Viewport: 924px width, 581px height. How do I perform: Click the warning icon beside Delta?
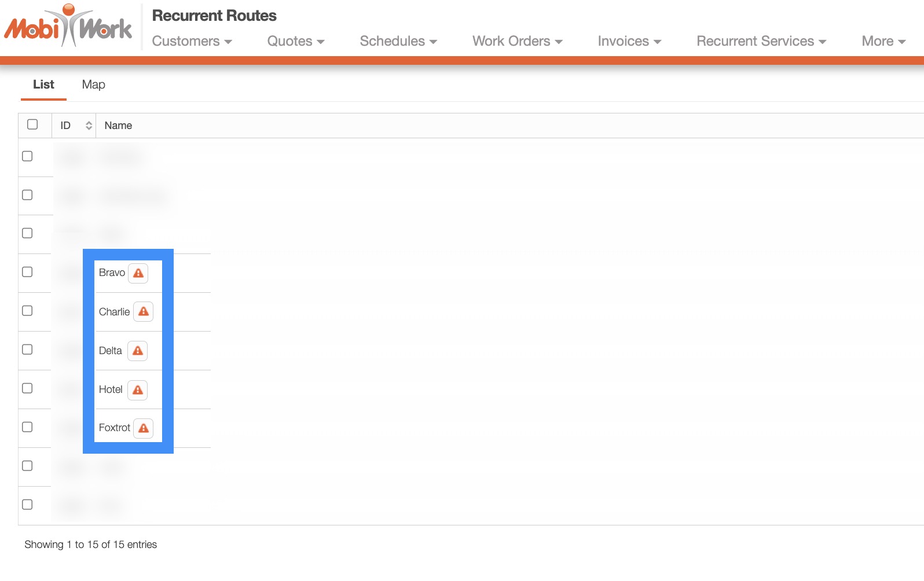tap(138, 351)
